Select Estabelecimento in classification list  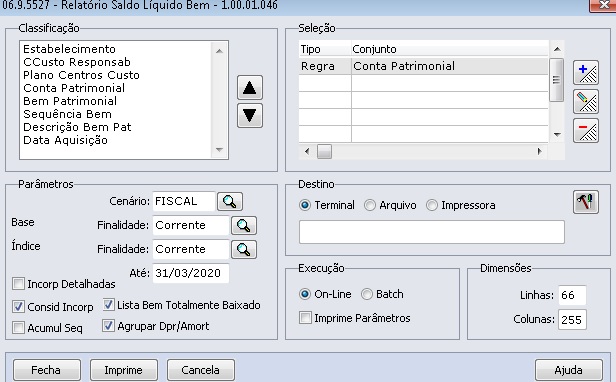coord(70,49)
